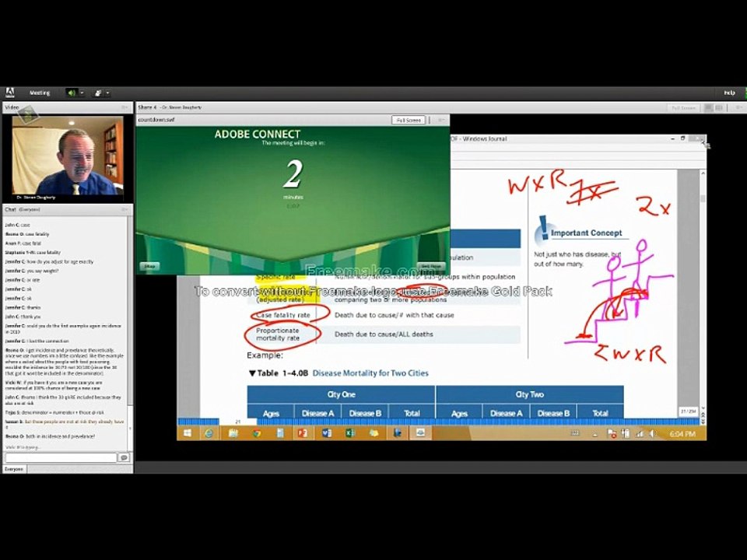Open Internet Explorer from shared taskbar

pos(209,433)
